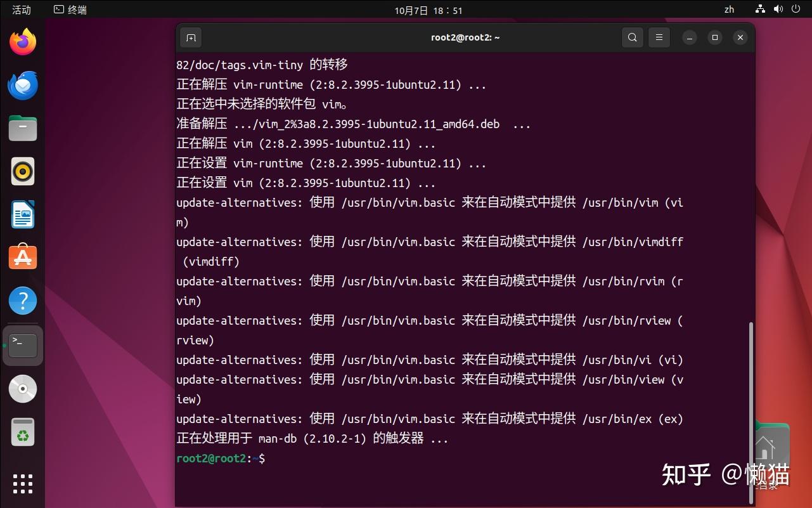This screenshot has height=508, width=812.
Task: Click the volume icon in the top bar
Action: 777,10
